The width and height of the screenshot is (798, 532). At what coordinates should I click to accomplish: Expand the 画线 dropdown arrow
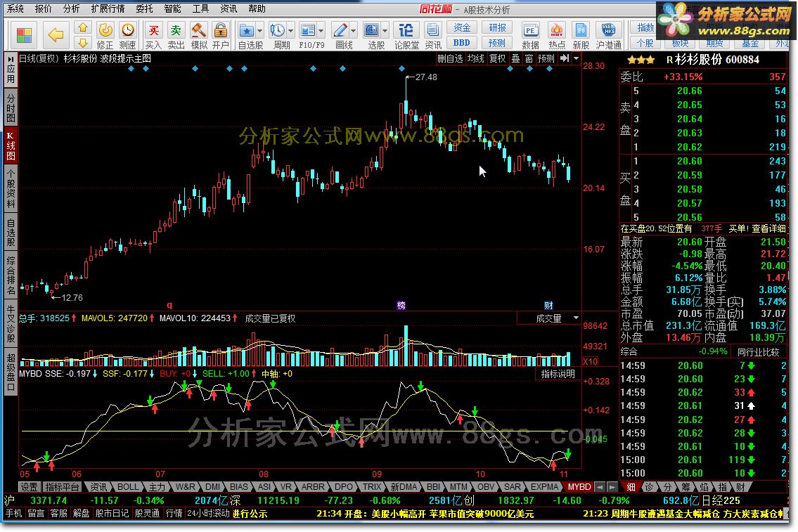coord(353,31)
